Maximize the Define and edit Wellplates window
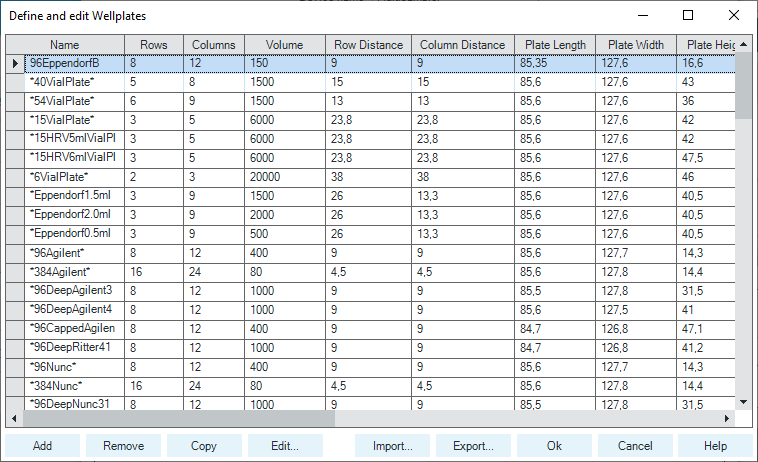This screenshot has width=758, height=462. coord(688,15)
